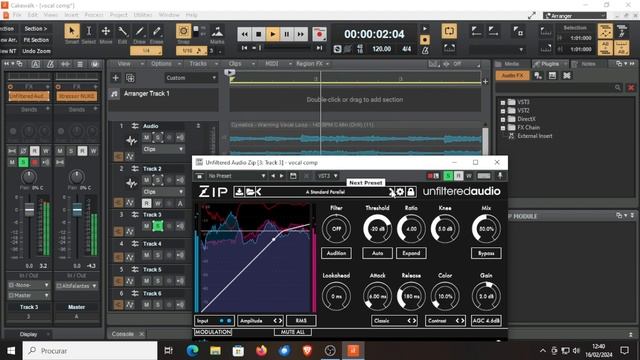Click the plugin header save-preset disk icon
The width and height of the screenshot is (640, 360).
click(x=293, y=176)
